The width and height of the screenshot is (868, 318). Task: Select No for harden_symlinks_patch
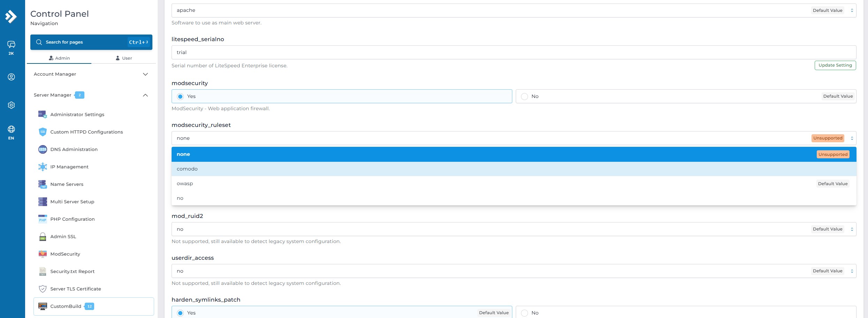[x=686, y=312]
